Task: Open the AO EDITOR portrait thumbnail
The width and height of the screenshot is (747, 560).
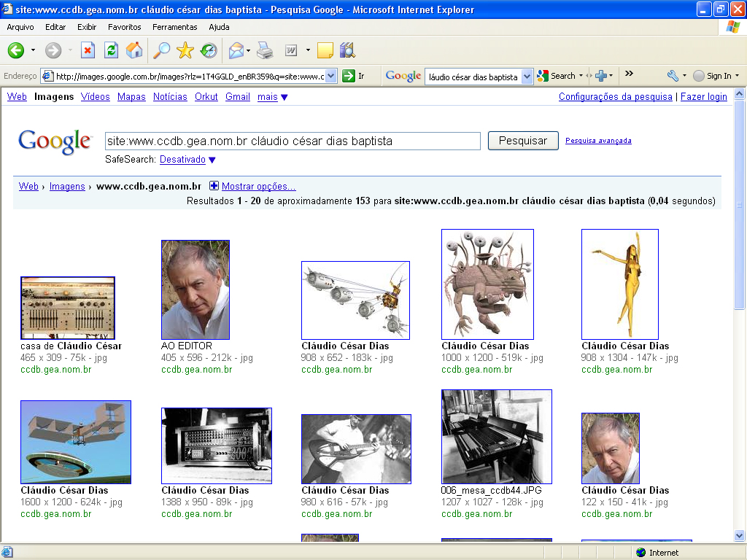Action: 195,289
